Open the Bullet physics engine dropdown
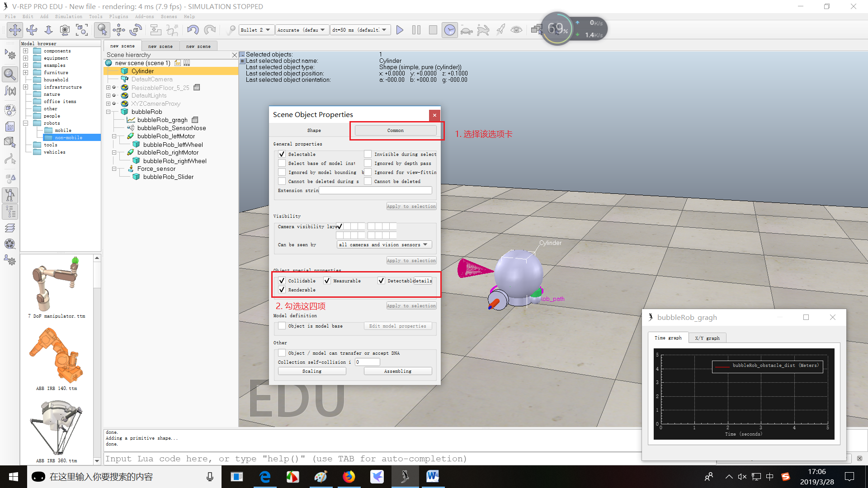This screenshot has height=488, width=868. pos(256,30)
